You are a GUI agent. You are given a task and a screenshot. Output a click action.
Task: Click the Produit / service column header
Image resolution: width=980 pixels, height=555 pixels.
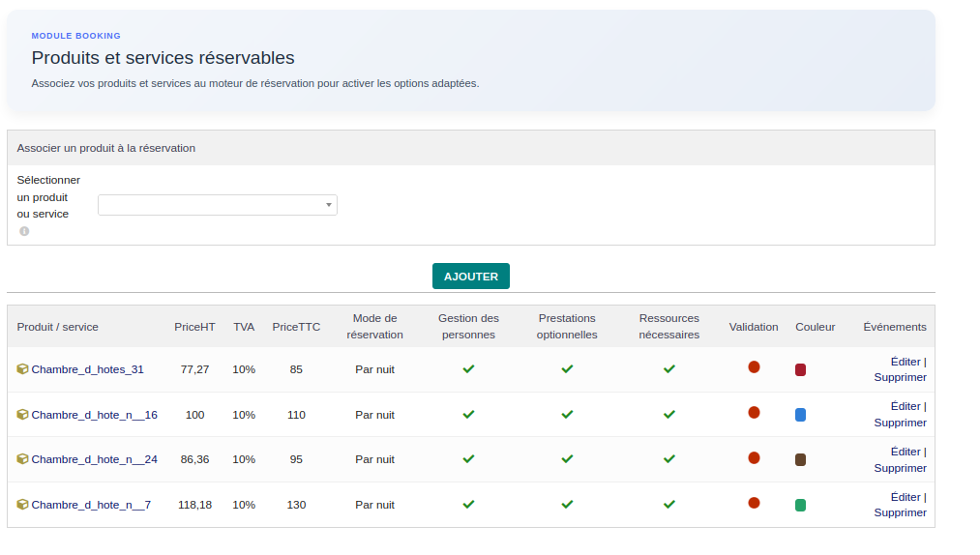pyautogui.click(x=57, y=327)
